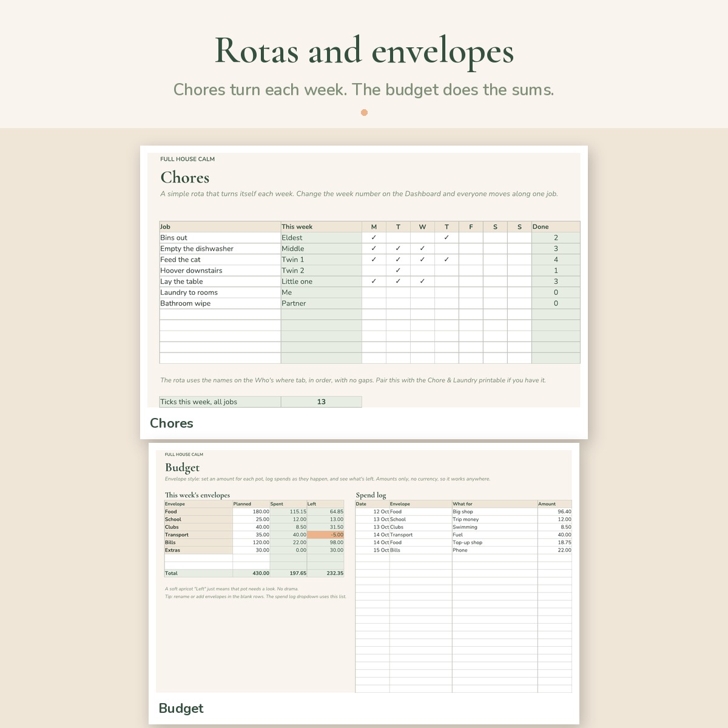
Task: Toggle Thursday checkmark for Bins out
Action: [447, 238]
